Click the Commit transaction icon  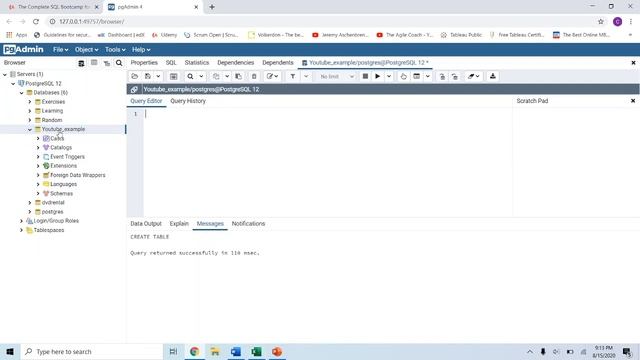point(442,76)
